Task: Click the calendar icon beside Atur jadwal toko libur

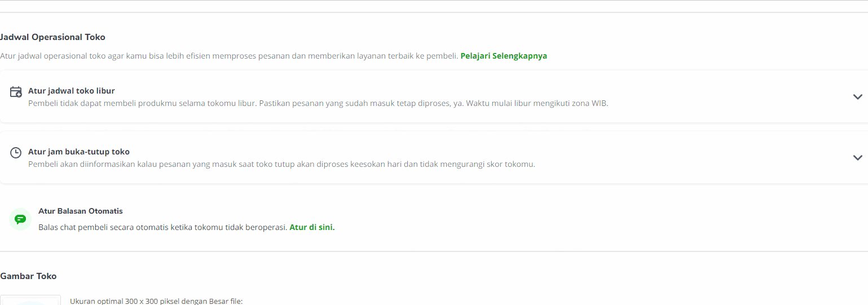Action: (x=16, y=92)
